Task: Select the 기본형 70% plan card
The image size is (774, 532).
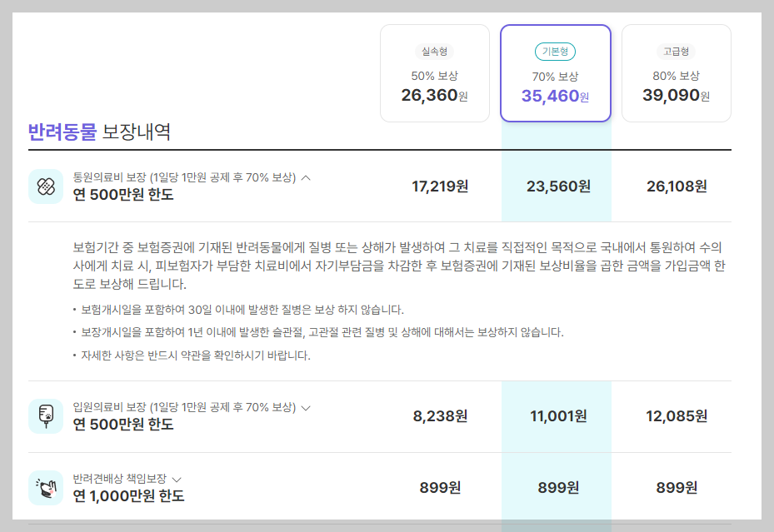Action: 555,73
